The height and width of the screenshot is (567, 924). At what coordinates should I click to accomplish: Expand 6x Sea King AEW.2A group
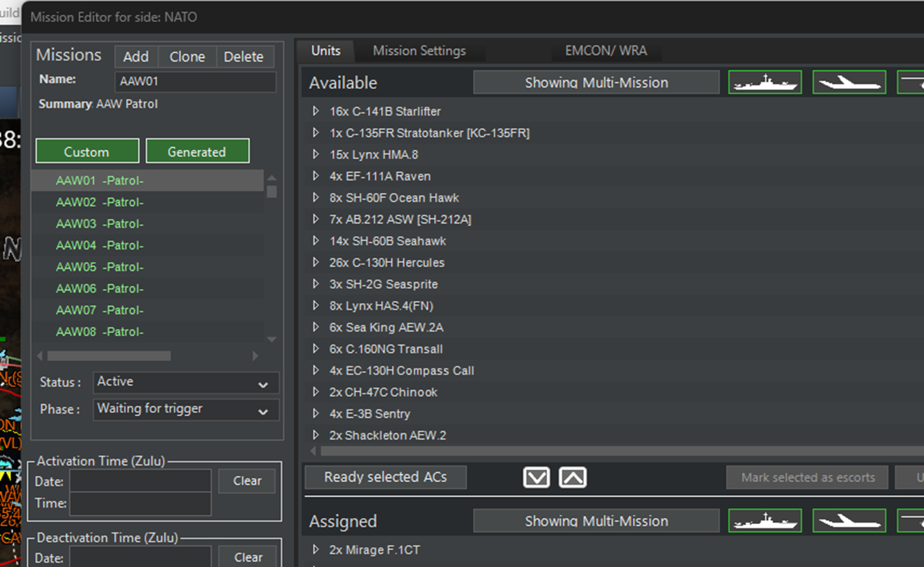click(315, 327)
